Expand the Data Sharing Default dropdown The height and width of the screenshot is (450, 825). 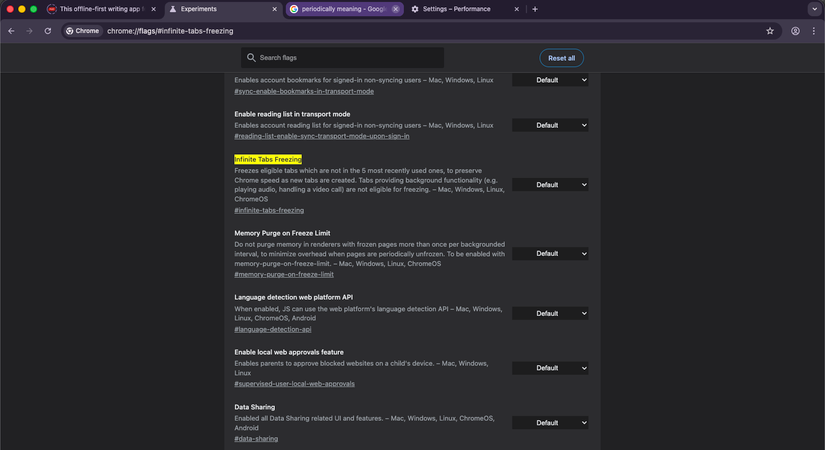coord(550,423)
